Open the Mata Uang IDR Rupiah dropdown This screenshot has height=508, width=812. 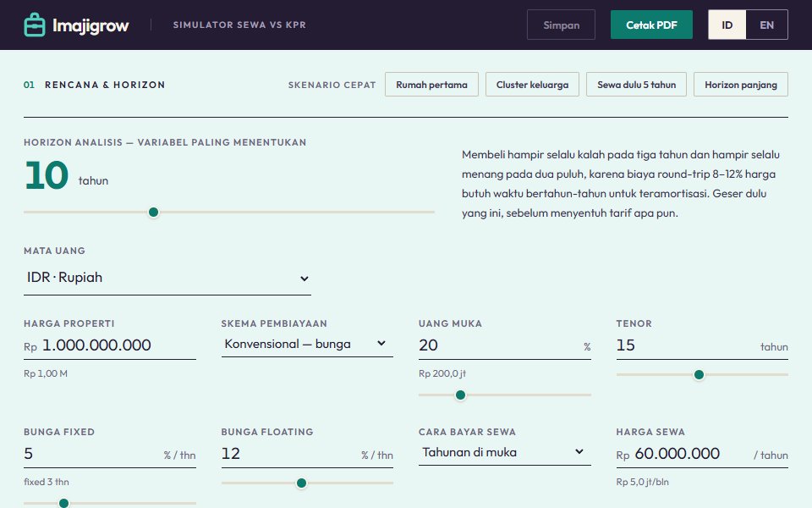pyautogui.click(x=167, y=279)
